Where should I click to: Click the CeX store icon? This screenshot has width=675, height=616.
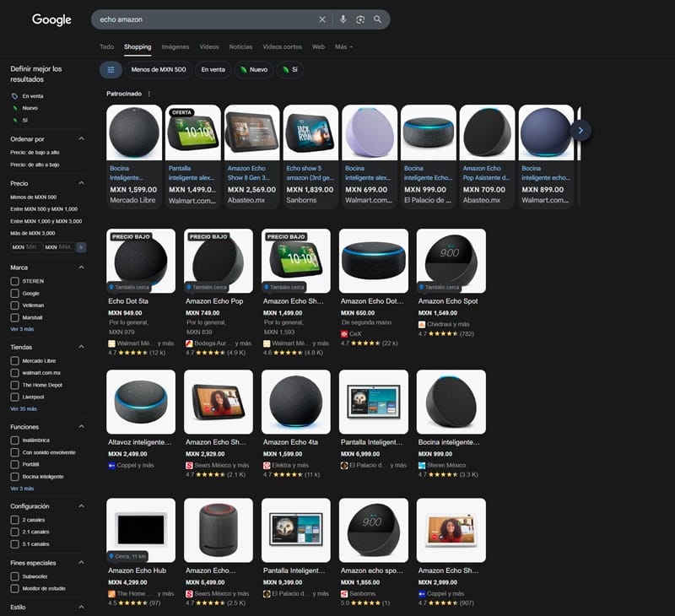[344, 333]
